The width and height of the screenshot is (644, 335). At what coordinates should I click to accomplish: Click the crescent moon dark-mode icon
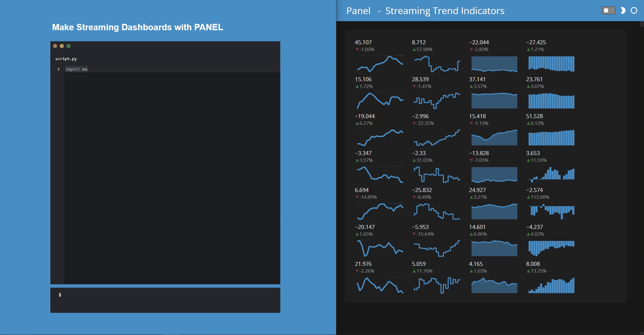(x=623, y=10)
